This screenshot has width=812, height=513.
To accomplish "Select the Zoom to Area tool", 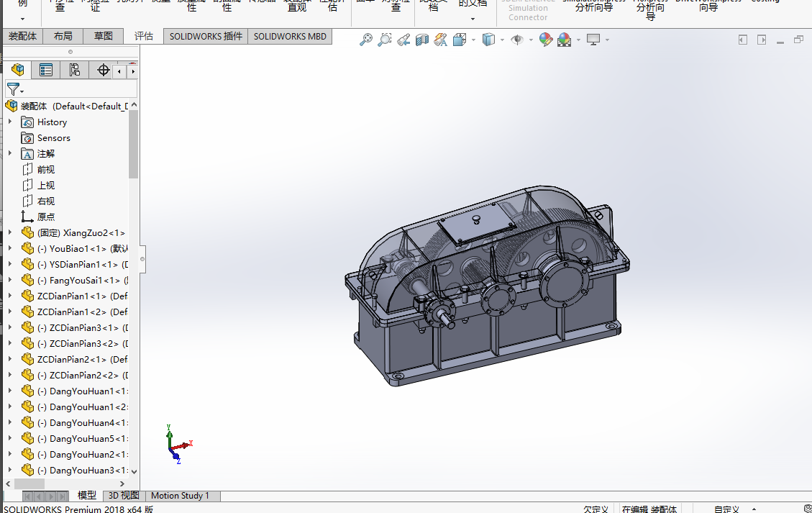I will (385, 40).
